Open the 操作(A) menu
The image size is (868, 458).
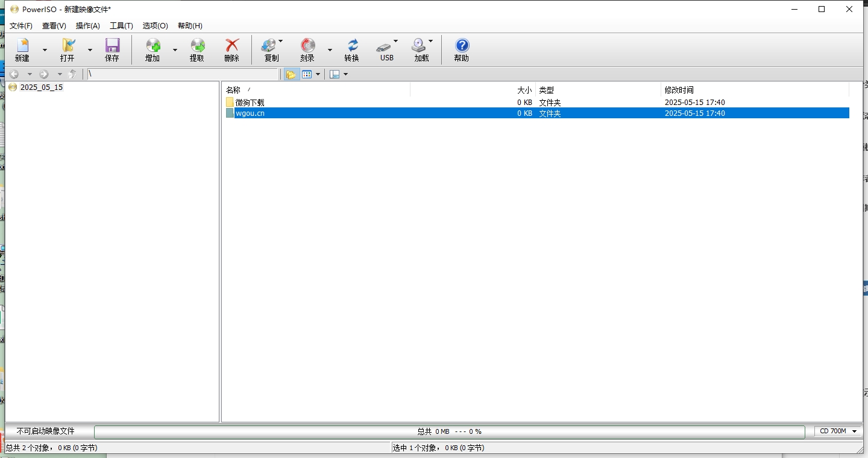click(88, 26)
